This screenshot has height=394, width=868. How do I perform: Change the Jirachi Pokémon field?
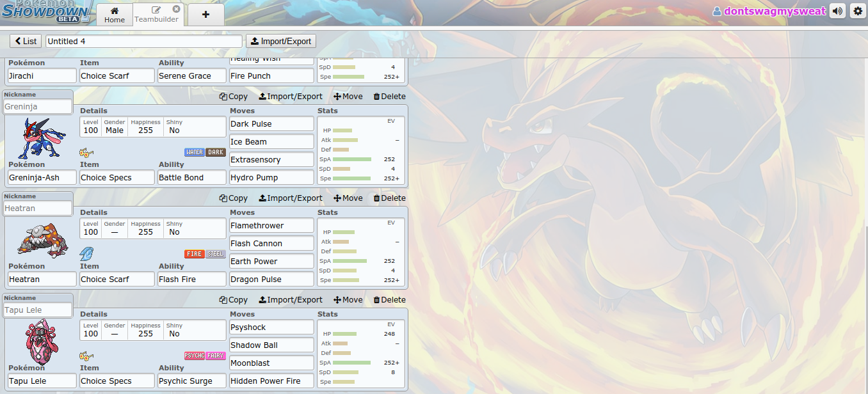(42, 75)
